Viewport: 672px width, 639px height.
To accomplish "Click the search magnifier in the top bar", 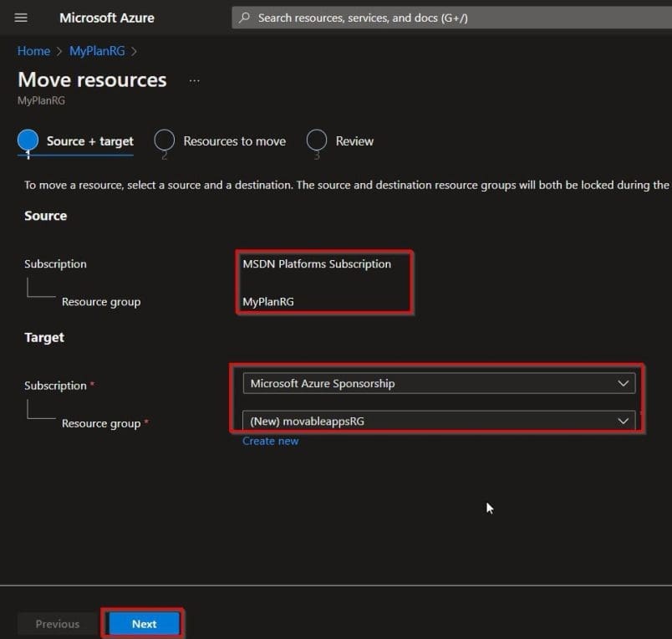I will pyautogui.click(x=243, y=17).
